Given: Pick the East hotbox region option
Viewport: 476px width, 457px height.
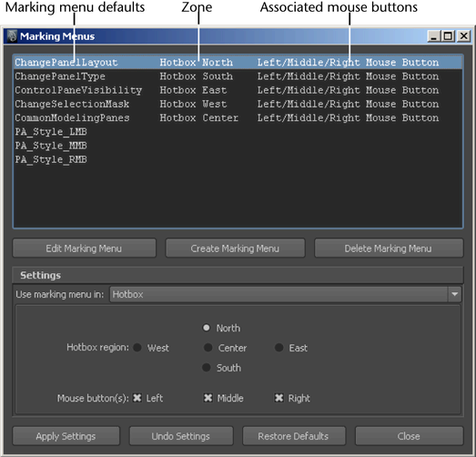Looking at the screenshot, I should pyautogui.click(x=279, y=348).
